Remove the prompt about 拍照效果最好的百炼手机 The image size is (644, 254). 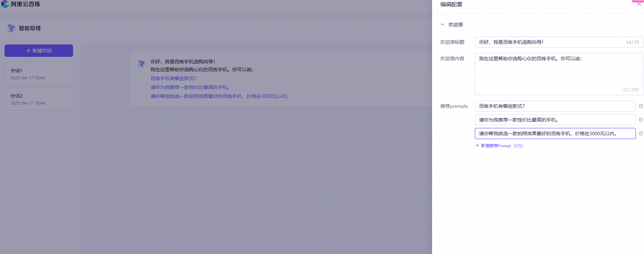tap(641, 134)
